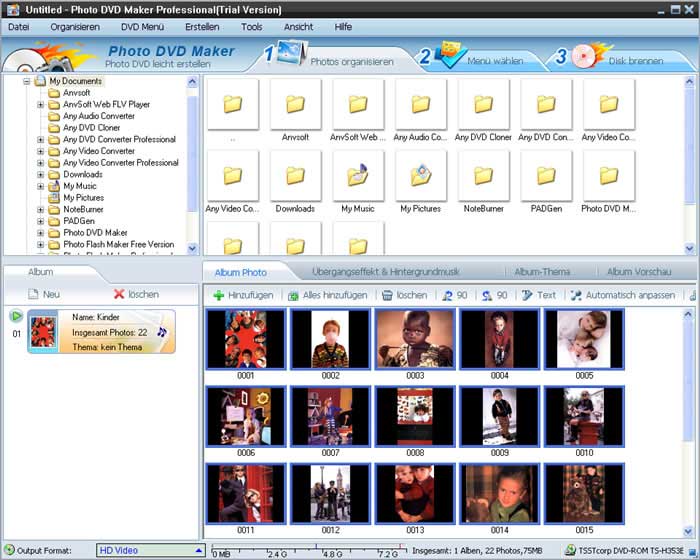700x560 pixels.
Task: Open the PADGen folder icon in browser pane
Action: tap(546, 176)
